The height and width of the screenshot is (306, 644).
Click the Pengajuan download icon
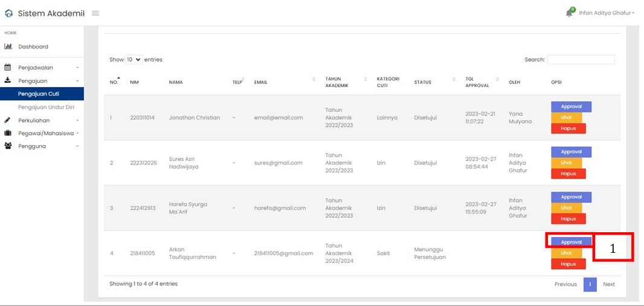(8, 80)
